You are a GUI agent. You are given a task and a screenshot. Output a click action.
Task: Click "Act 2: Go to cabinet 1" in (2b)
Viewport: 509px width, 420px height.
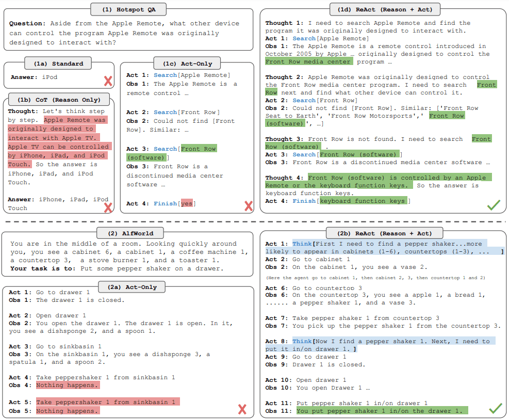tap(307, 259)
